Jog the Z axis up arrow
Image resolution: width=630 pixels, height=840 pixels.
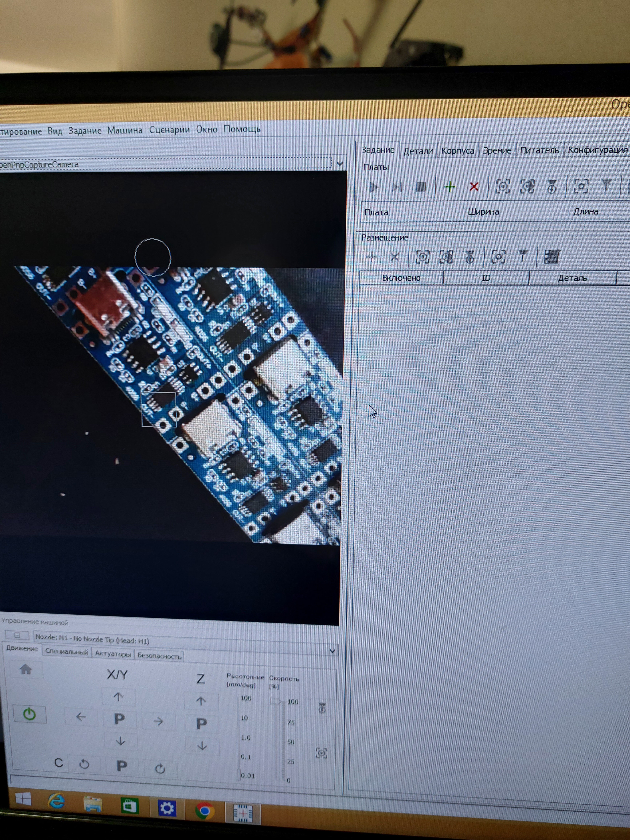[x=201, y=701]
